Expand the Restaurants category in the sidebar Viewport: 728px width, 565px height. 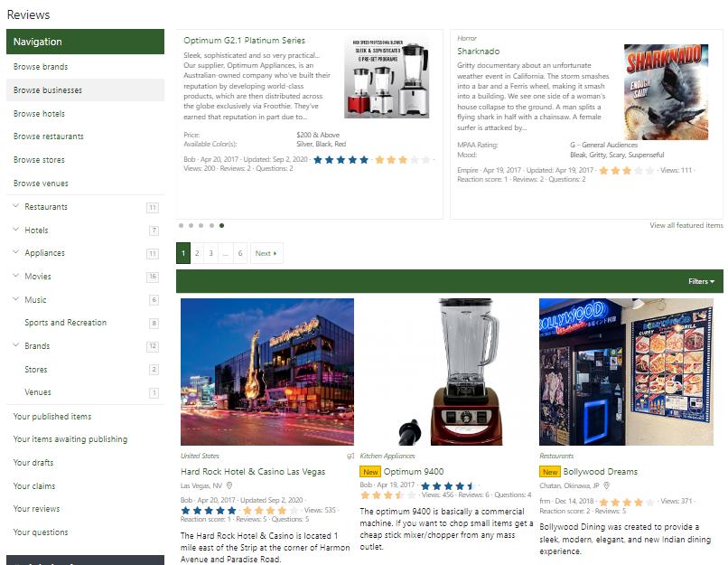pos(16,206)
